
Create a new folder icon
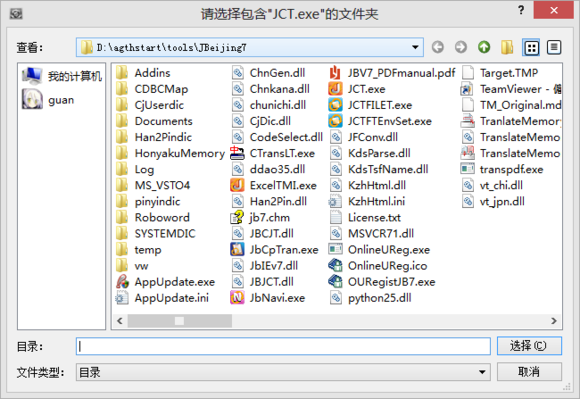click(x=507, y=47)
